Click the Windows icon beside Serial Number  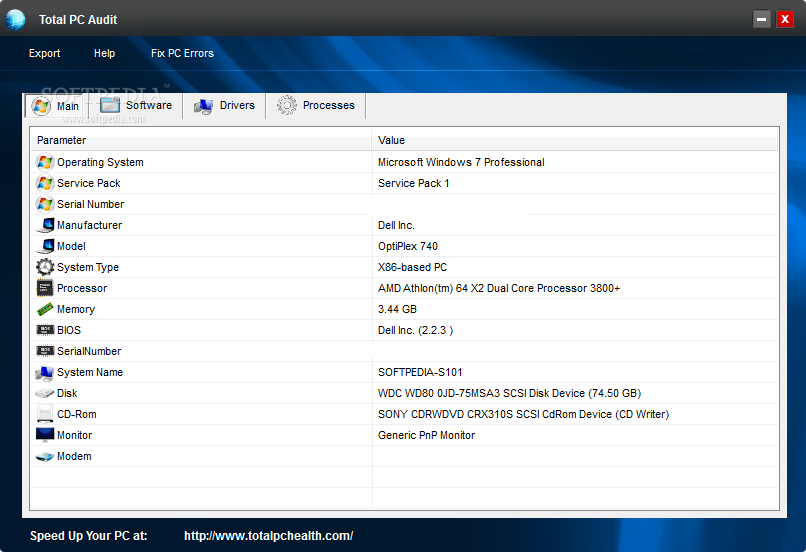click(45, 205)
